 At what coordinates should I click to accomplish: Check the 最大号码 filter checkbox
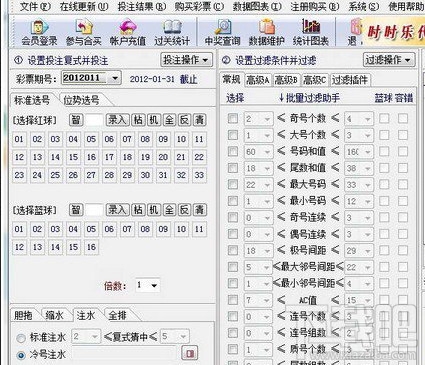[233, 184]
